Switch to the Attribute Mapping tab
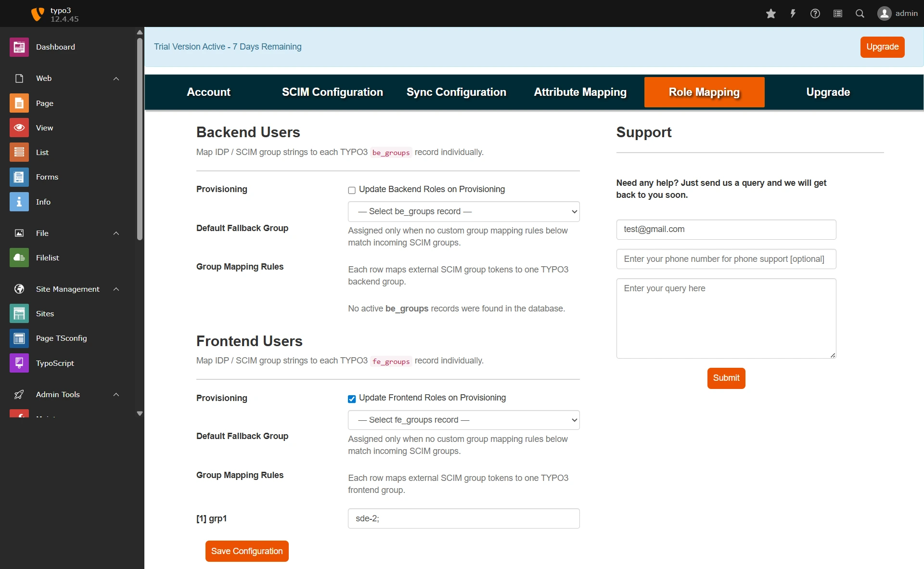 point(580,92)
